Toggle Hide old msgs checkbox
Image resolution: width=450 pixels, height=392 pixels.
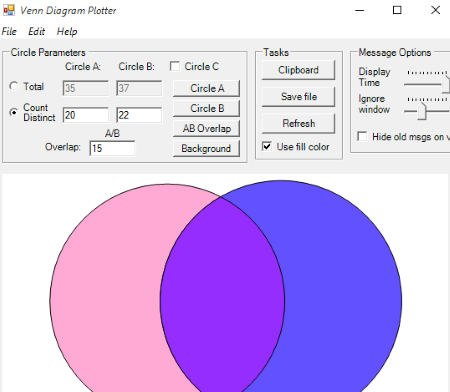click(362, 136)
